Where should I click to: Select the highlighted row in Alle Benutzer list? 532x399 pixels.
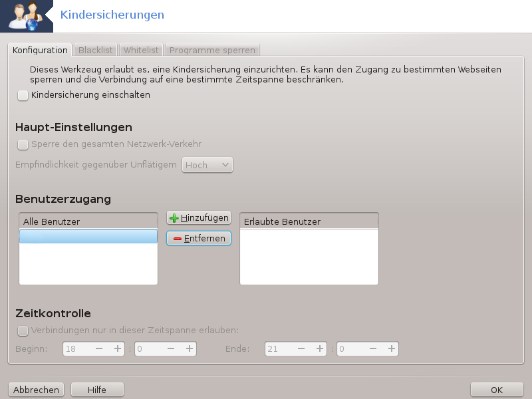[x=88, y=237]
